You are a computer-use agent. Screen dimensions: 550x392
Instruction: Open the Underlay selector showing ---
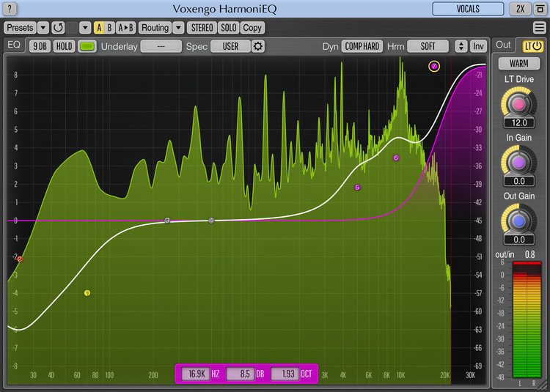pos(161,46)
